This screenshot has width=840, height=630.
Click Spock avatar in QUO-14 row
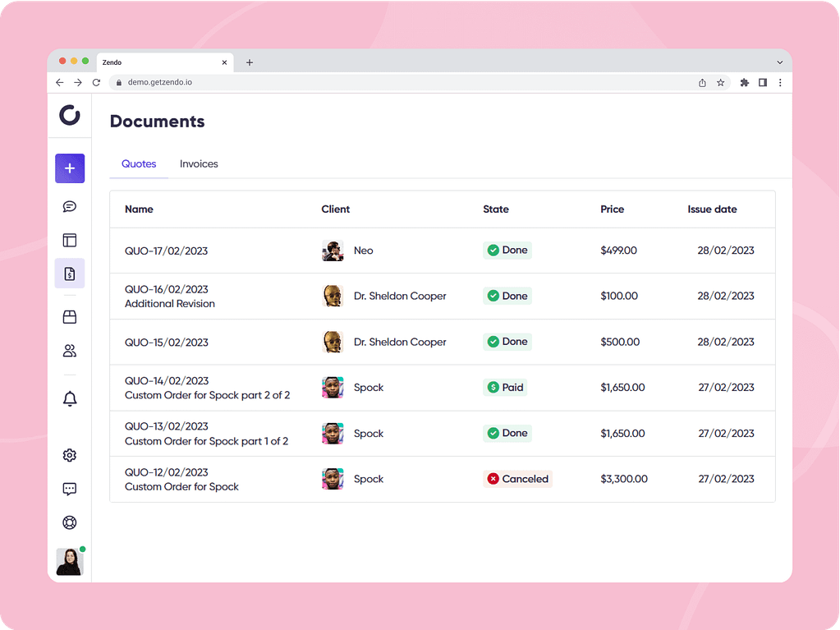point(333,388)
